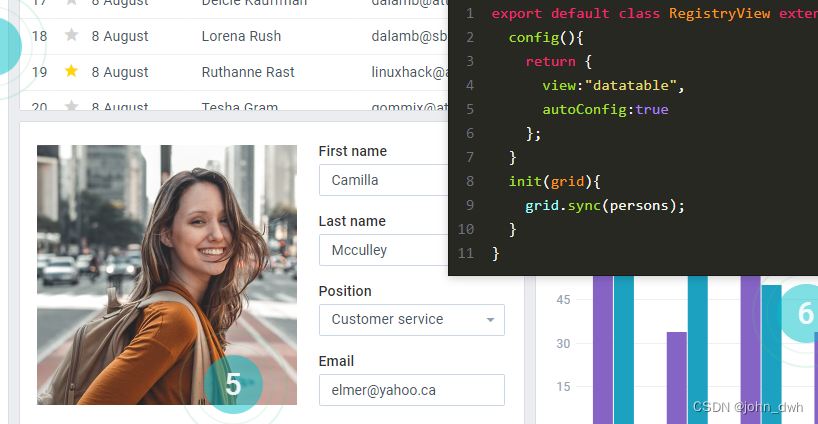Screen dimensions: 818x424
Task: Click the date cell 8 August in row 19
Action: point(120,72)
